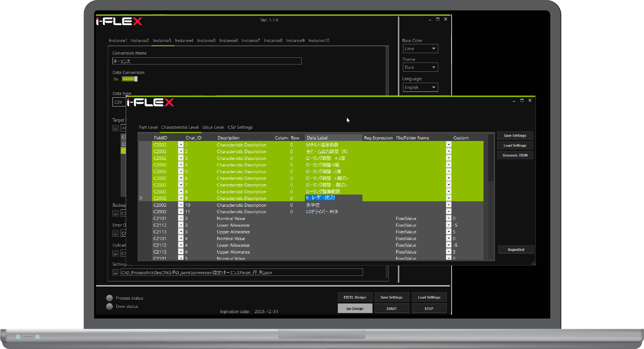Switch to Instance5 tab
Image resolution: width=644 pixels, height=349 pixels.
coord(206,41)
